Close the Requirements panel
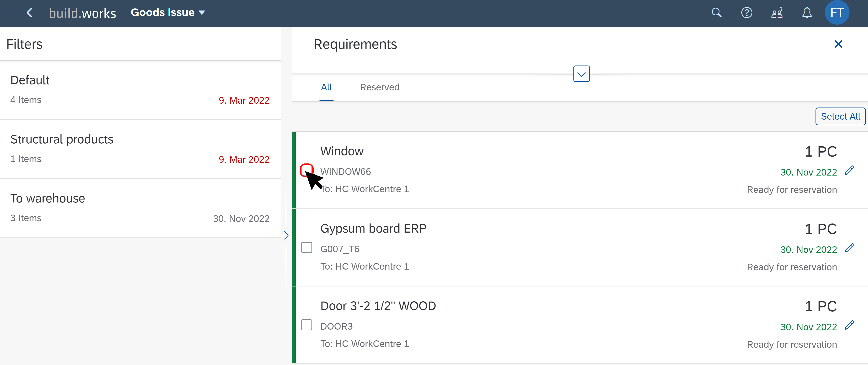This screenshot has height=365, width=868. (838, 44)
